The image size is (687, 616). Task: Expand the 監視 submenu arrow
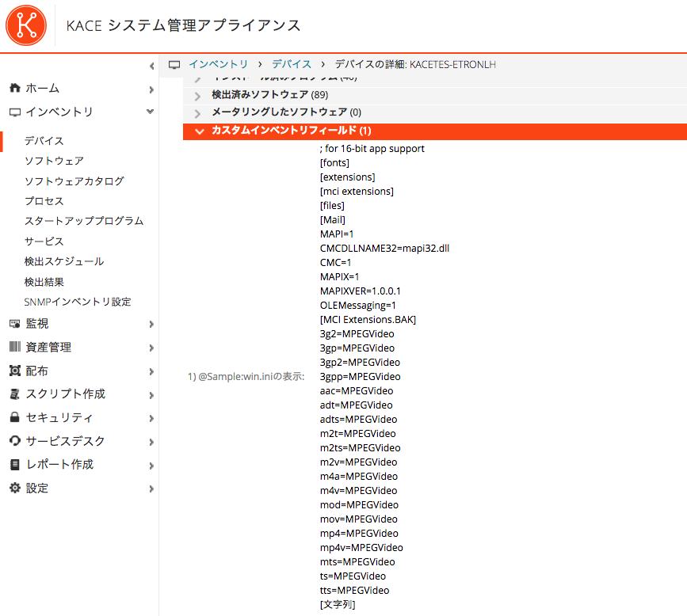click(x=151, y=325)
